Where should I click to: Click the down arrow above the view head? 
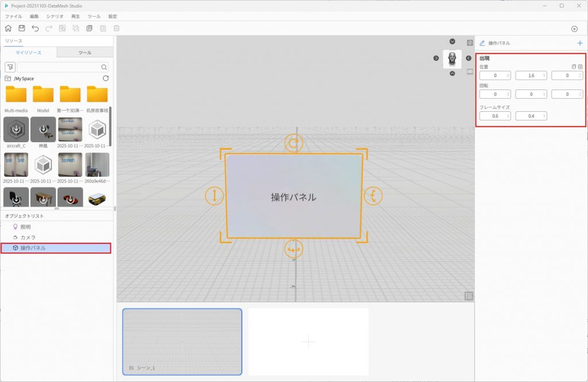coord(452,41)
